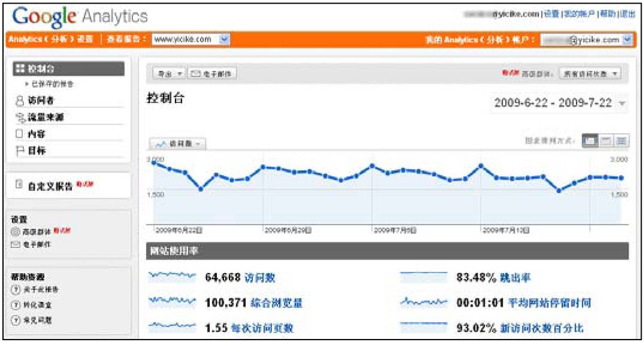Click the 帮助 link at top right

(608, 14)
